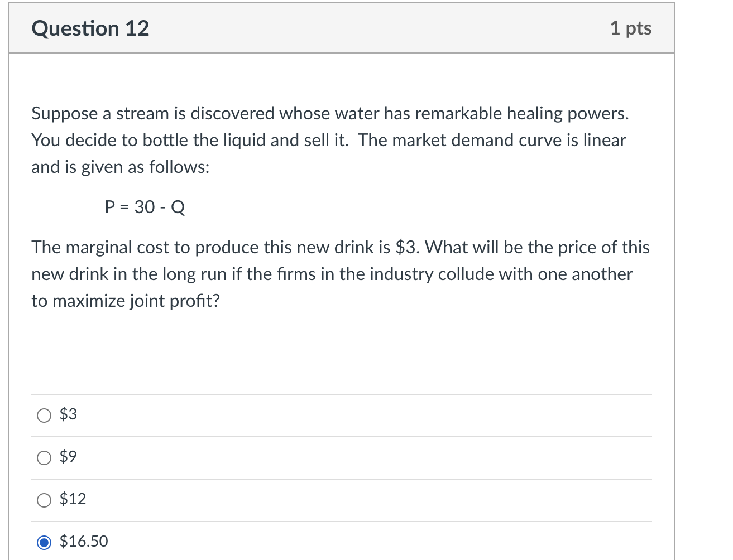Choose the $12 answer choice
Image resolution: width=733 pixels, height=560 pixels.
44,500
